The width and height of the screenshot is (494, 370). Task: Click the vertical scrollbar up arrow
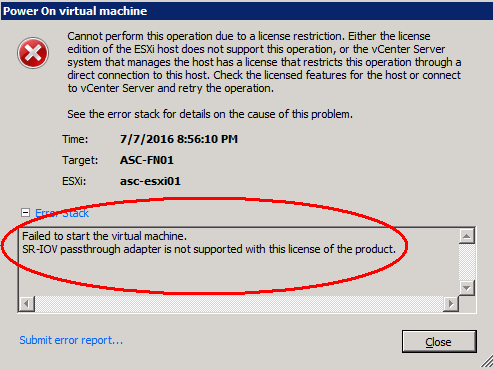click(467, 236)
